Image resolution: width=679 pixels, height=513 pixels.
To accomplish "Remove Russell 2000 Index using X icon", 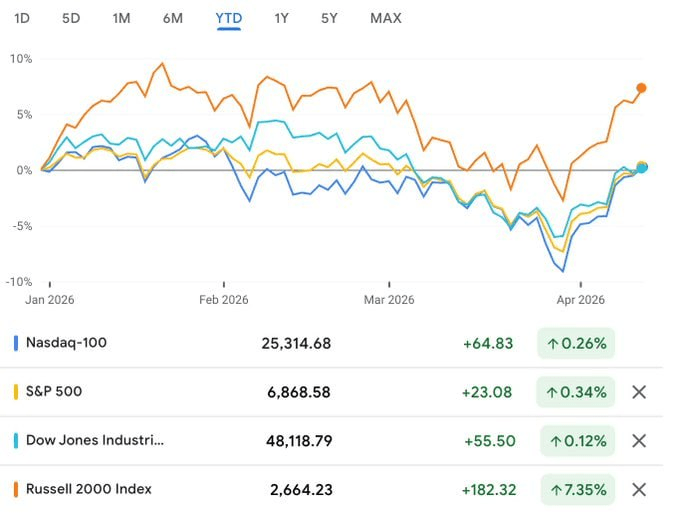I will pos(639,490).
